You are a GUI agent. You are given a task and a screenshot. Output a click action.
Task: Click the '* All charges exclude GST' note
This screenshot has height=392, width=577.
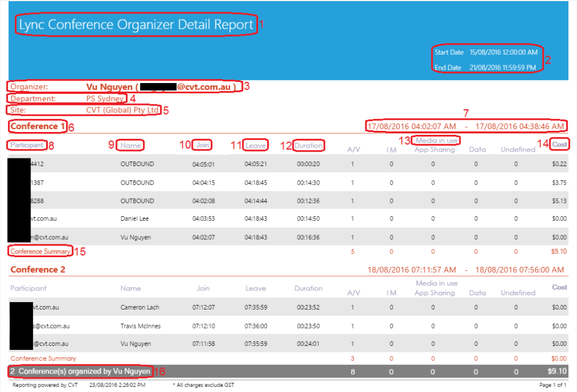pyautogui.click(x=204, y=385)
